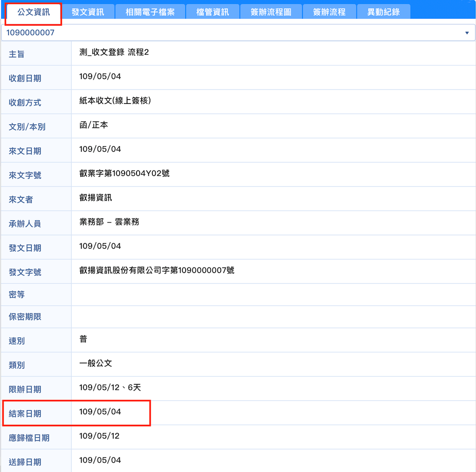Open the 相關電子檔案 tab

[x=150, y=12]
